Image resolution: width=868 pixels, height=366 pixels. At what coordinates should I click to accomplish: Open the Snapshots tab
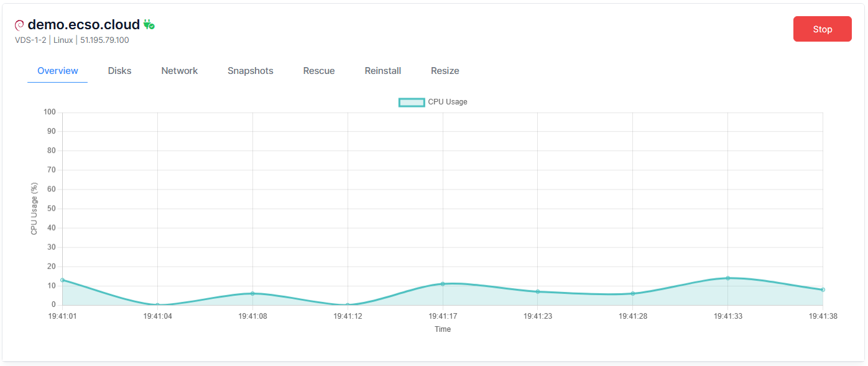[250, 71]
